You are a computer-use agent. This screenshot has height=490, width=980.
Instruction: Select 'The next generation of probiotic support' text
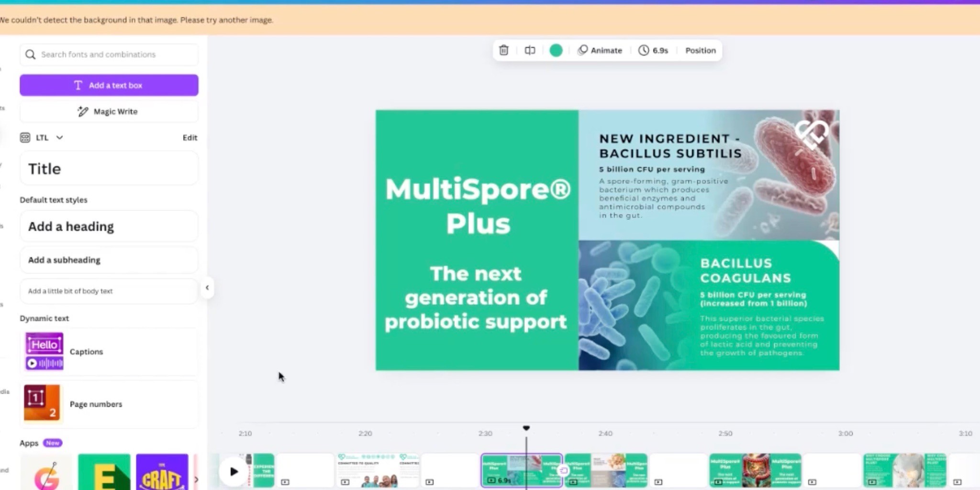coord(476,297)
